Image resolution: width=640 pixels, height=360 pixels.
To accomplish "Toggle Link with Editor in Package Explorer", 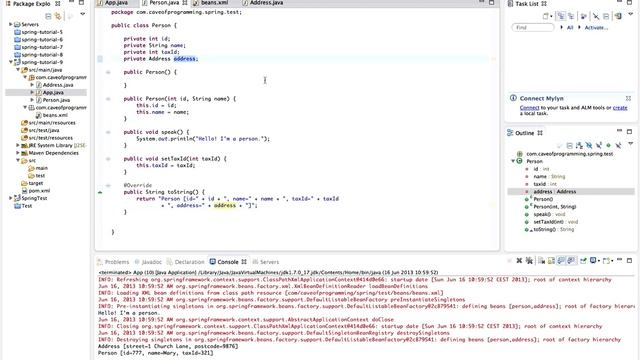I will [x=58, y=16].
